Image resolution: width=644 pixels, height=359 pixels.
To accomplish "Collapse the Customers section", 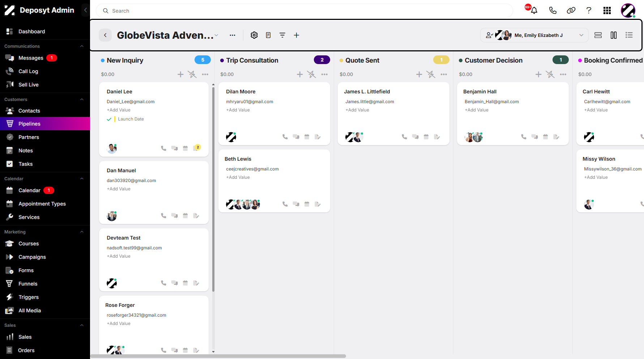I will (82, 99).
